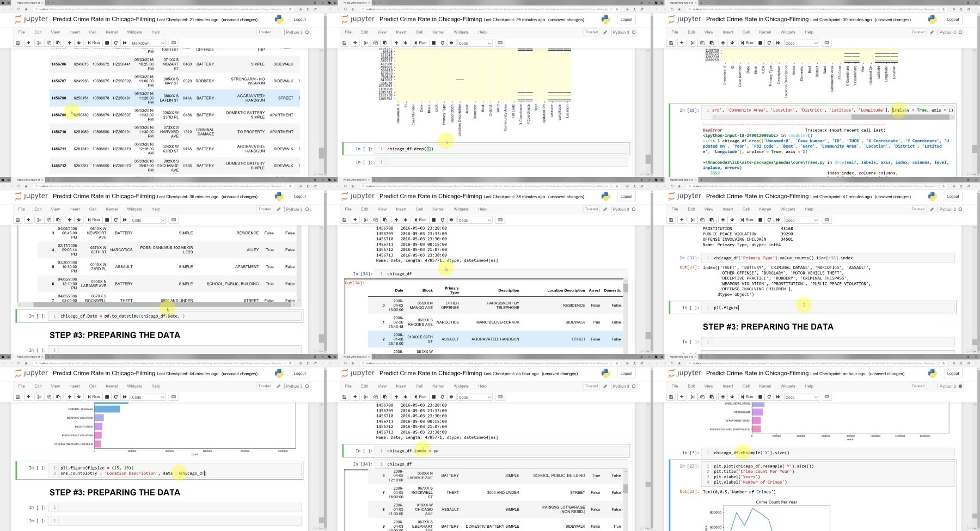This screenshot has width=980, height=531.
Task: Open Widgets menu in the 44-minutes-ago notebook
Action: click(134, 386)
